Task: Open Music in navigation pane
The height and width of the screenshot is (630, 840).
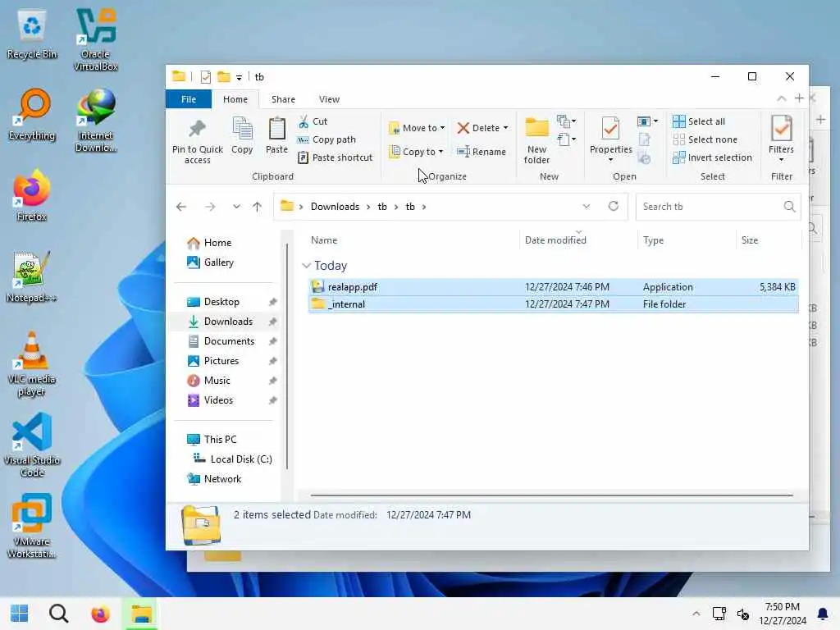Action: point(208,381)
